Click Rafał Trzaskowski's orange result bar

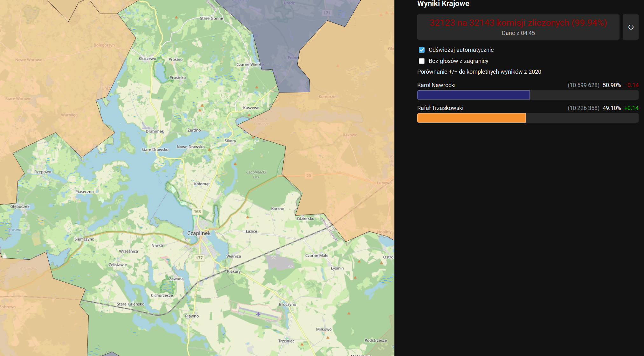[x=471, y=118]
